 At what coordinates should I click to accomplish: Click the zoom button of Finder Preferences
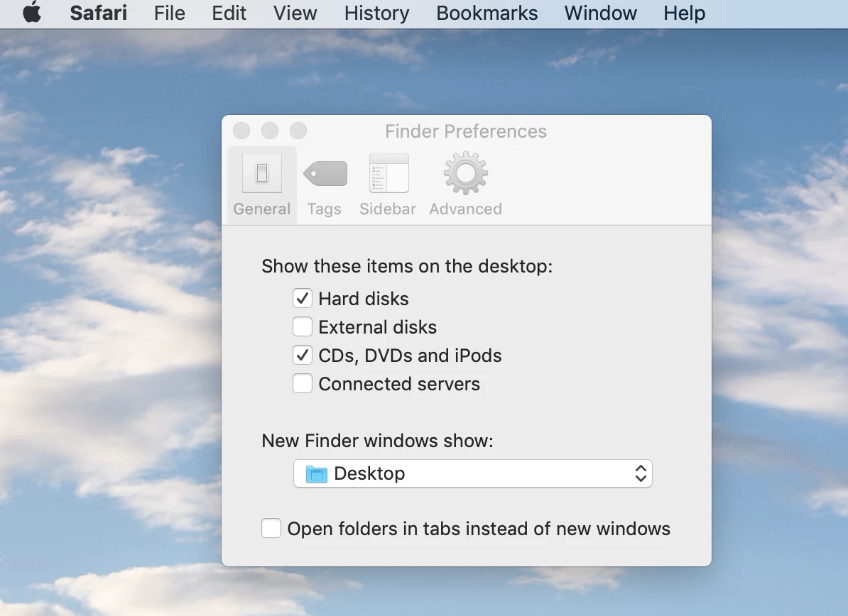click(x=298, y=131)
